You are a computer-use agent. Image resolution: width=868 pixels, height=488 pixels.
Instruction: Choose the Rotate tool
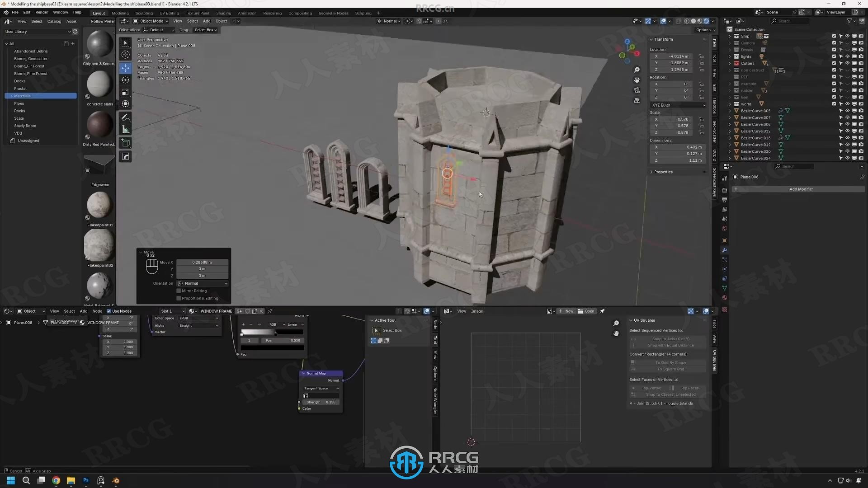click(x=125, y=80)
